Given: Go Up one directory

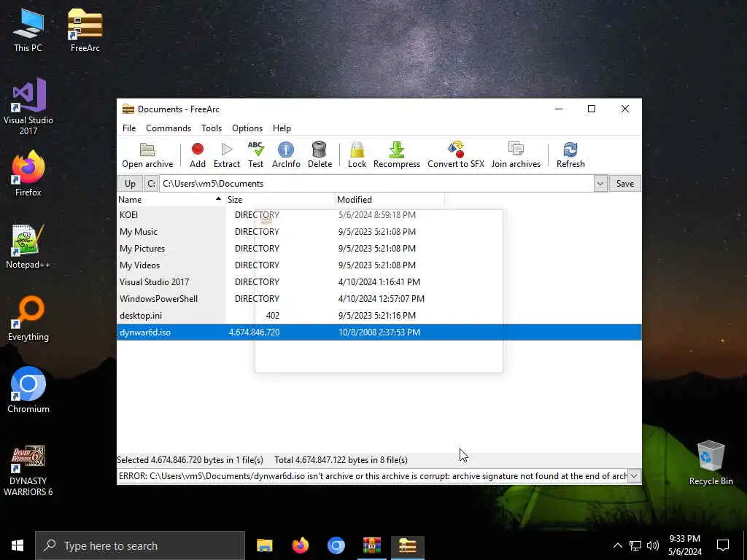Looking at the screenshot, I should coord(130,183).
